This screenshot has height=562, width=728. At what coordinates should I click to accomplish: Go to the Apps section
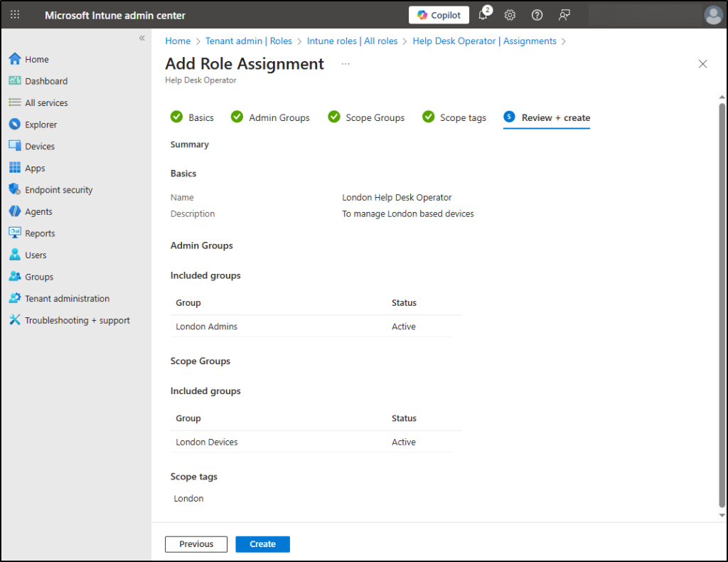pos(33,168)
